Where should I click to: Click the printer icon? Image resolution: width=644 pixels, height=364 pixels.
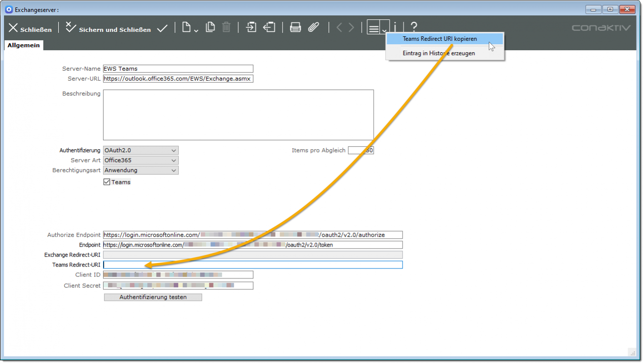point(296,28)
